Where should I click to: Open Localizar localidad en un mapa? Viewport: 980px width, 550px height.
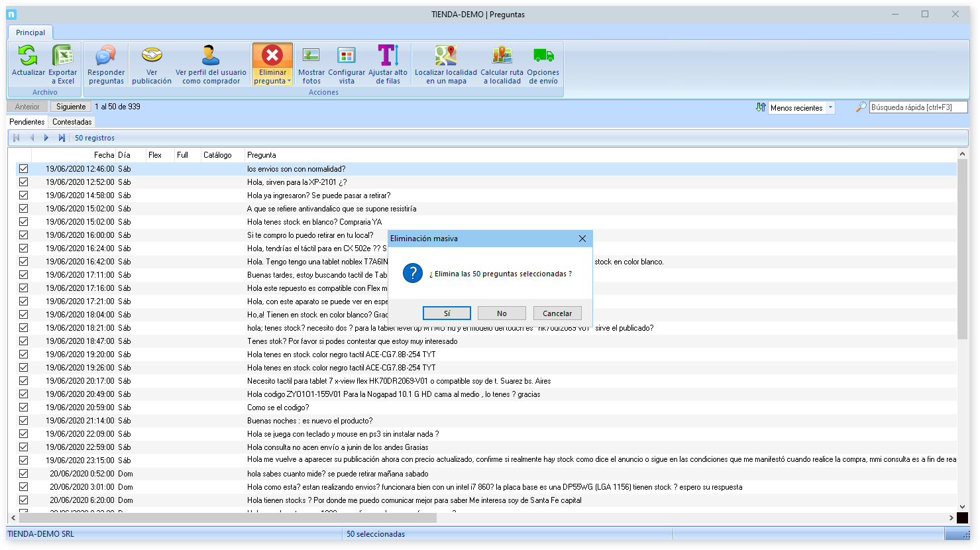445,56
